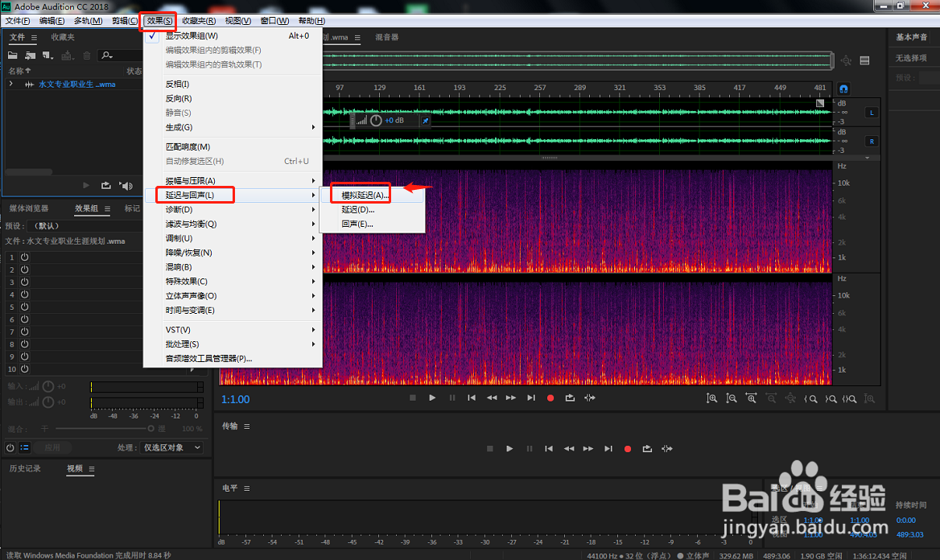940x560 pixels.
Task: Click zoom in time icon
Action: pos(751,398)
